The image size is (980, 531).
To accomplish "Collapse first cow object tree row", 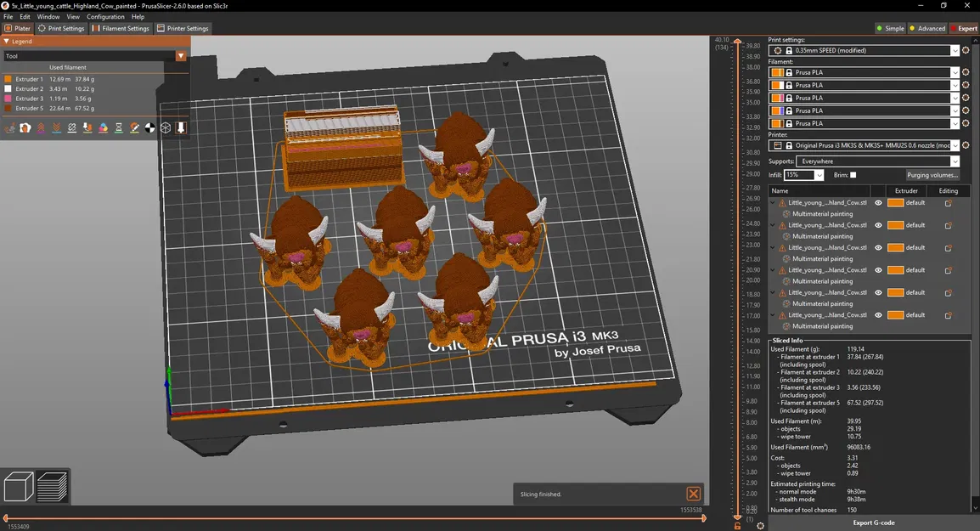I will click(x=773, y=203).
